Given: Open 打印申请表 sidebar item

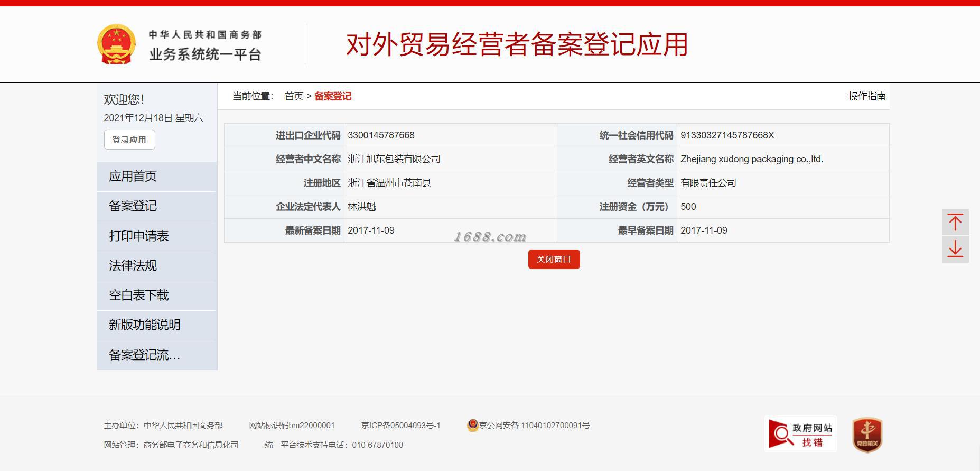Looking at the screenshot, I should point(157,236).
